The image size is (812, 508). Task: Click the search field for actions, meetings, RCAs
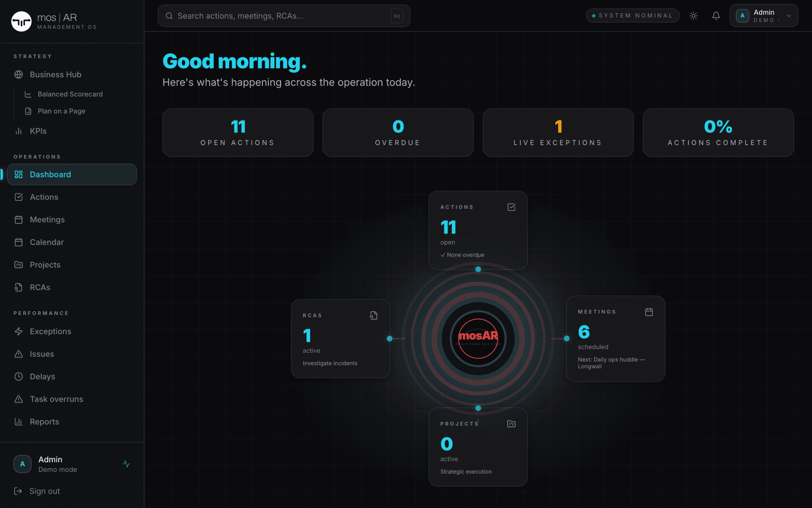[284, 16]
